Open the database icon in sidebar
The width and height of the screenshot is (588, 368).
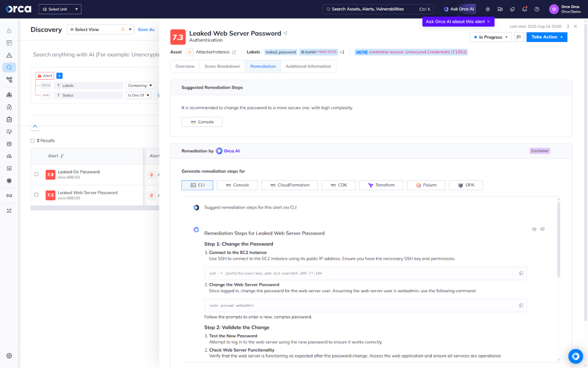[x=9, y=144]
